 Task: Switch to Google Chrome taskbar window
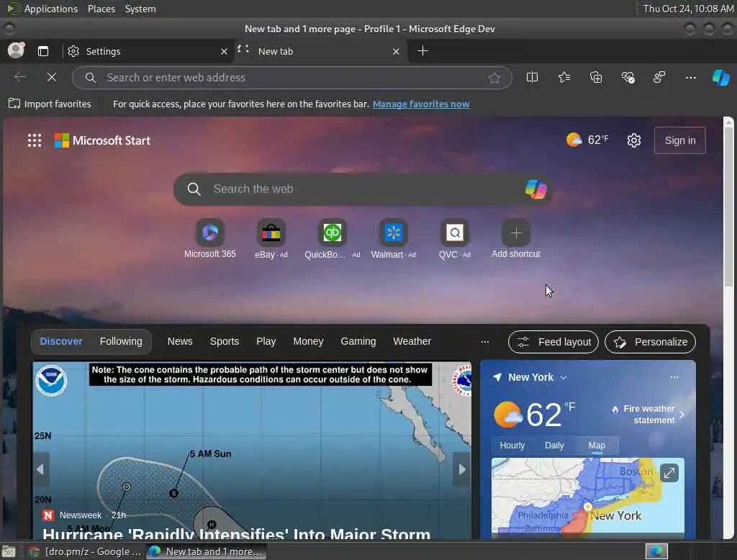pos(85,551)
